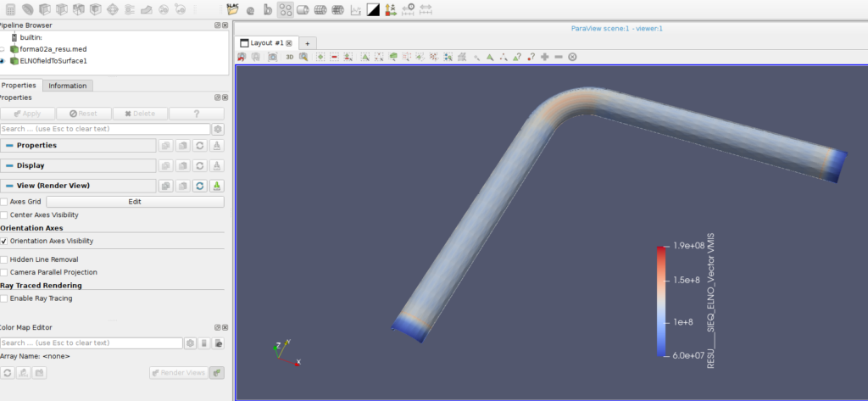Click the Edit button for Axes Grid
868x401 pixels.
coord(135,202)
